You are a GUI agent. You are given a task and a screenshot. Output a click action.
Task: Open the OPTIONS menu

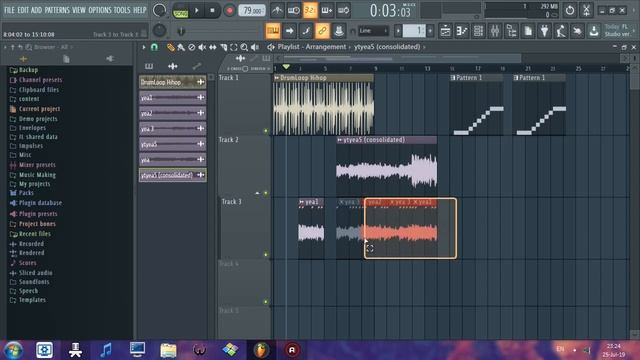[x=100, y=10]
